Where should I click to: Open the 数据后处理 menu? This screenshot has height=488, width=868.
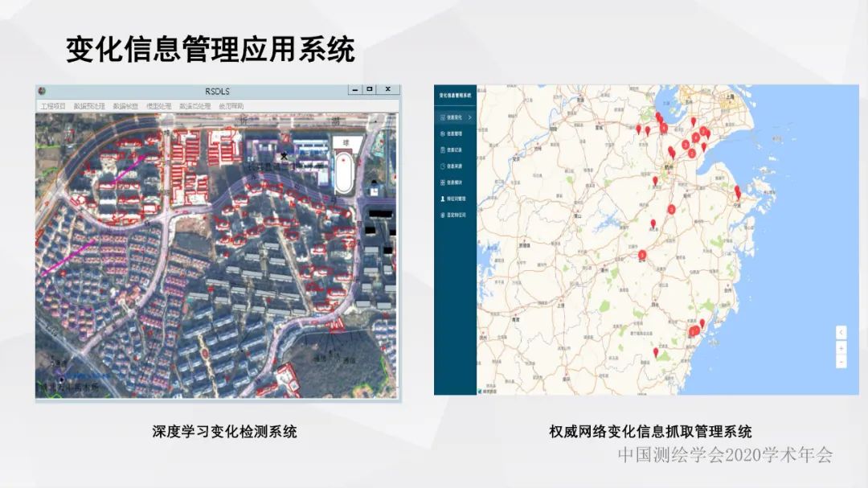[194, 105]
